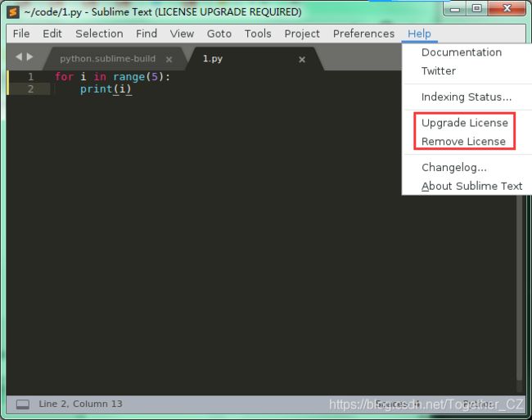
Task: Toggle the side bar panel switcher icon
Action: 23,404
